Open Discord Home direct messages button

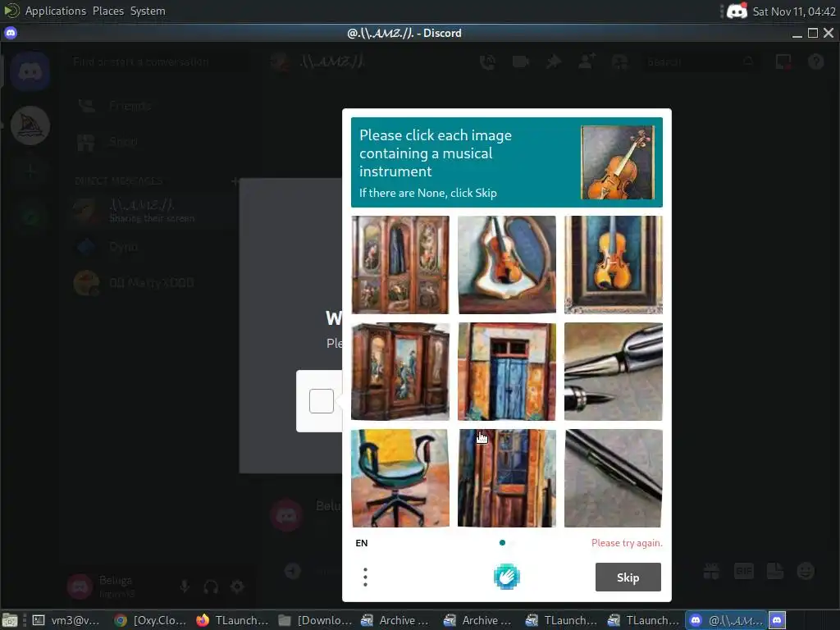pos(30,71)
